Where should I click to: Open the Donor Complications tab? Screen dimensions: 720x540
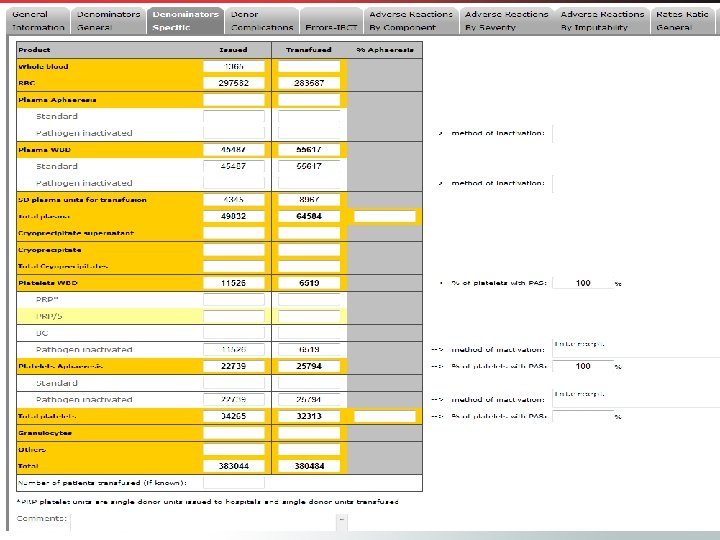click(x=262, y=21)
